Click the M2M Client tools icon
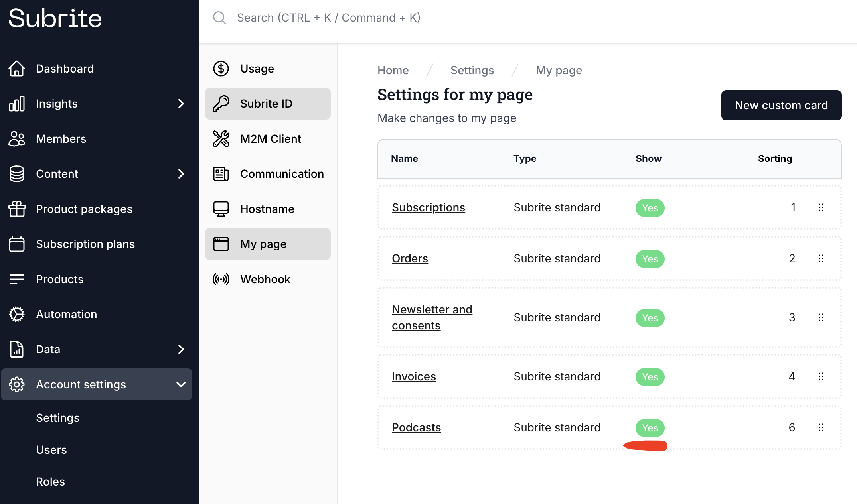 pos(221,139)
